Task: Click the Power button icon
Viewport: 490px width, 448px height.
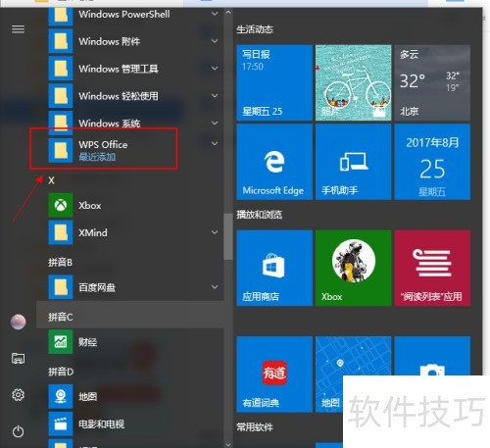Action: 18,431
